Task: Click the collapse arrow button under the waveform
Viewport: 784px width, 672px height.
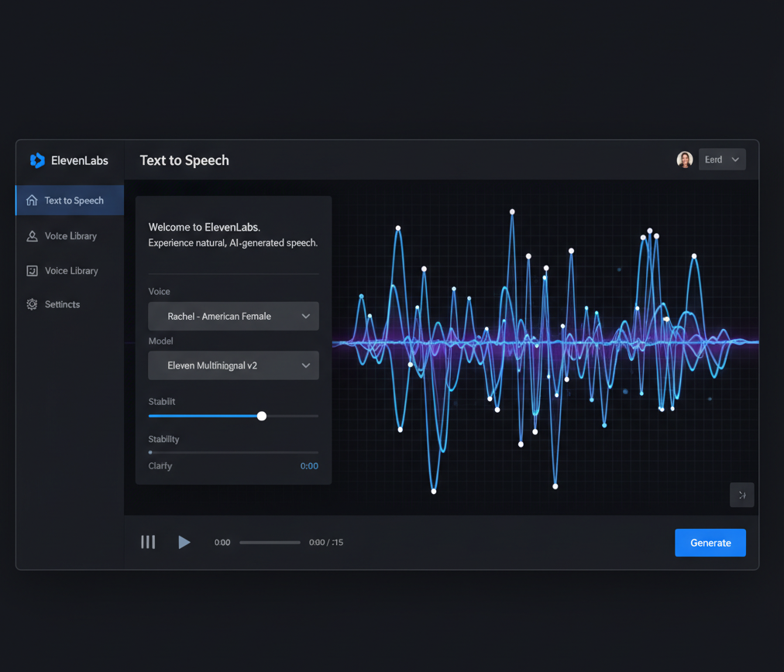Action: coord(741,495)
